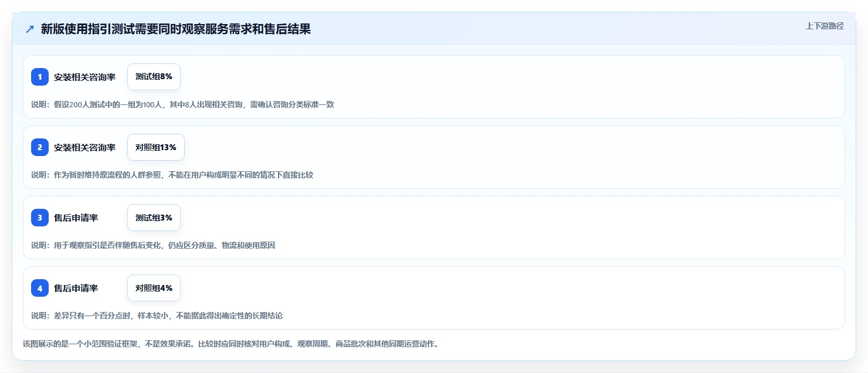Click 安装相关咨询率 label in card 2
Screen dimensions: 868x373
click(x=84, y=147)
